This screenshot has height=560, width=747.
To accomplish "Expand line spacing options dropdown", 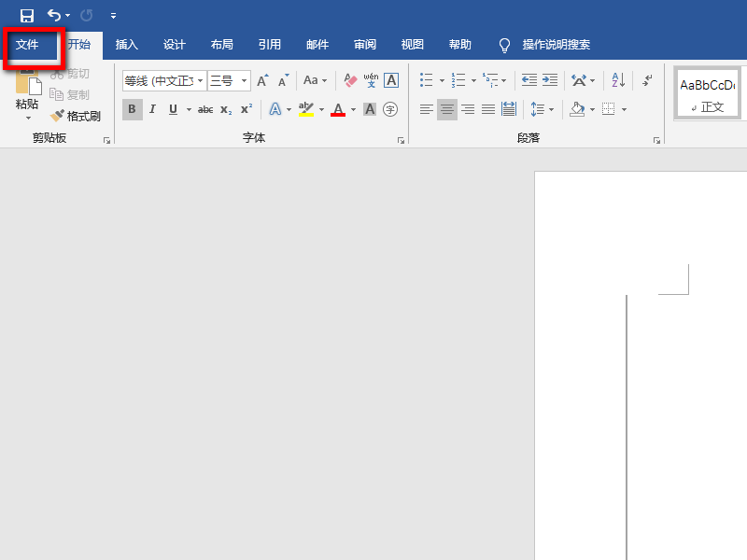I will pyautogui.click(x=552, y=109).
